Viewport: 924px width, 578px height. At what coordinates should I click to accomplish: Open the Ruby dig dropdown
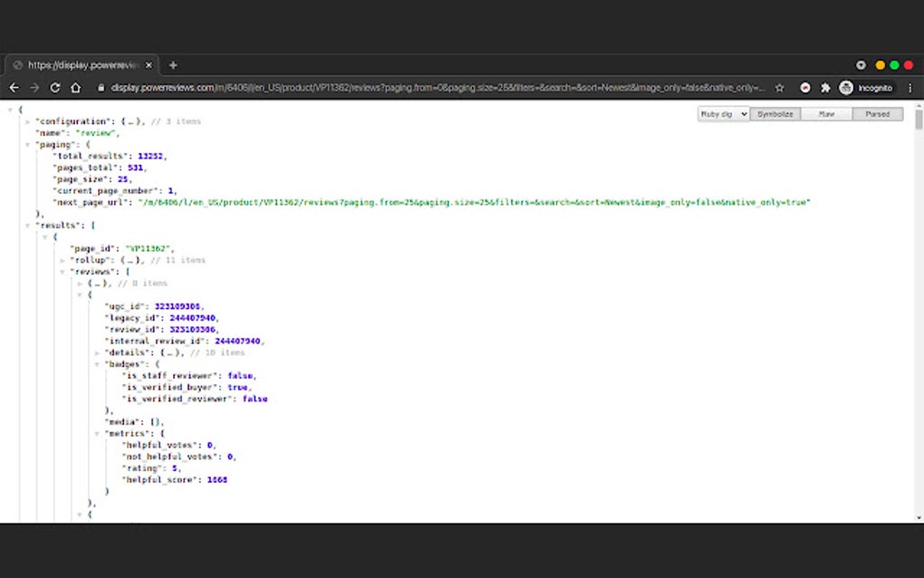click(x=723, y=114)
